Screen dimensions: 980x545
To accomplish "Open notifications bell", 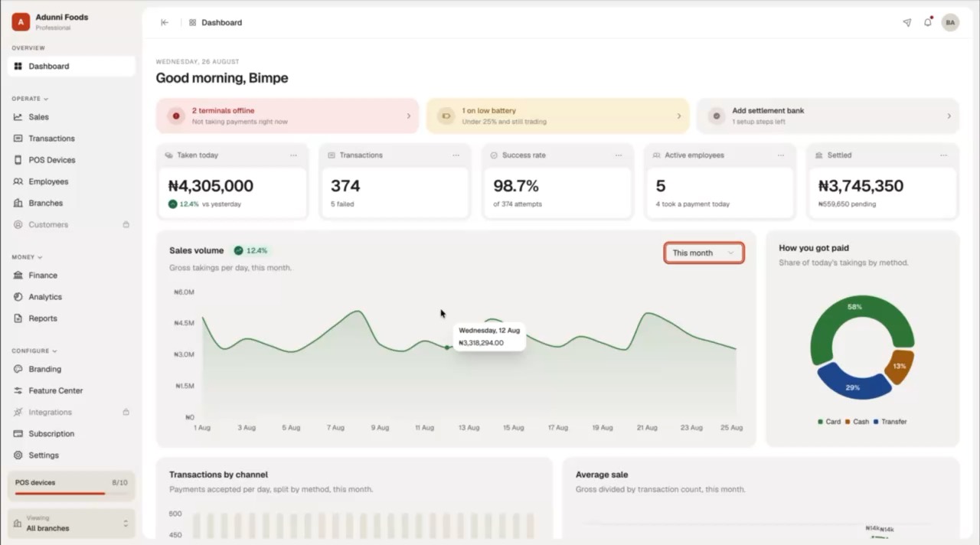I will coord(928,22).
